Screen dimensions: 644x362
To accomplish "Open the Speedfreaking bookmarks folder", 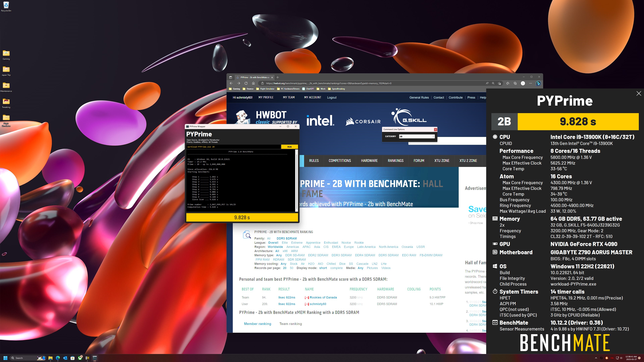I will (x=336, y=89).
